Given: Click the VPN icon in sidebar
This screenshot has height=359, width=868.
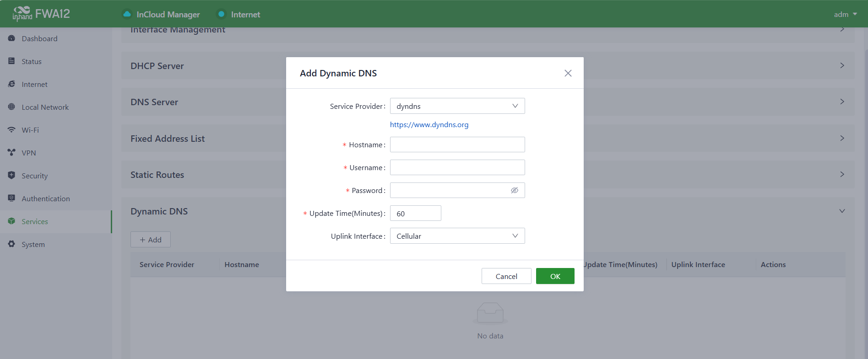Looking at the screenshot, I should [x=11, y=153].
